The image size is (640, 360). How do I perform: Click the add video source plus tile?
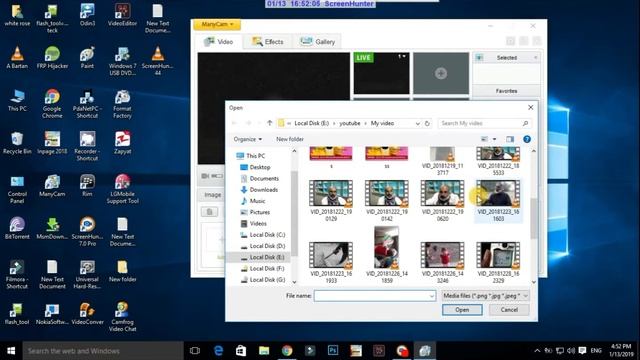pos(441,73)
